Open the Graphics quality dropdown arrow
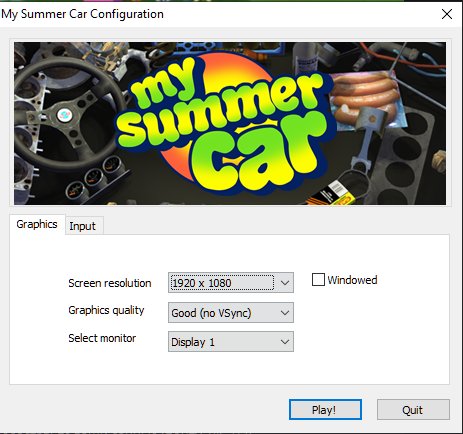 pyautogui.click(x=285, y=313)
